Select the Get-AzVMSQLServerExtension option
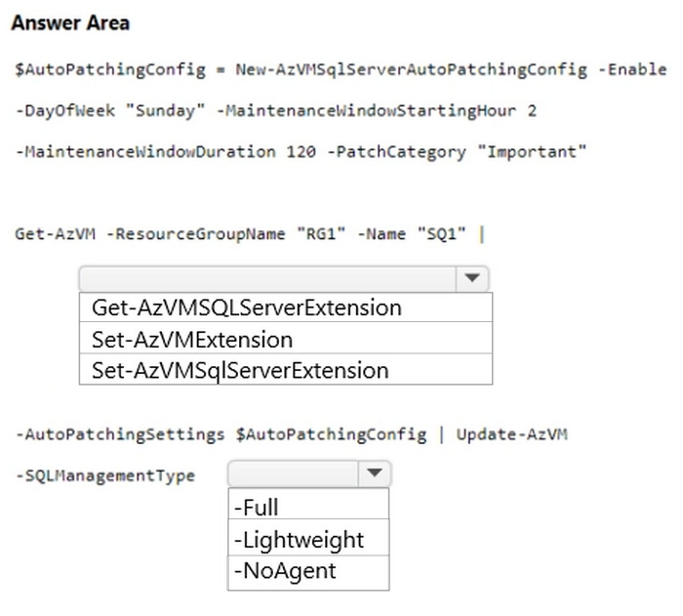The width and height of the screenshot is (683, 616). click(247, 308)
